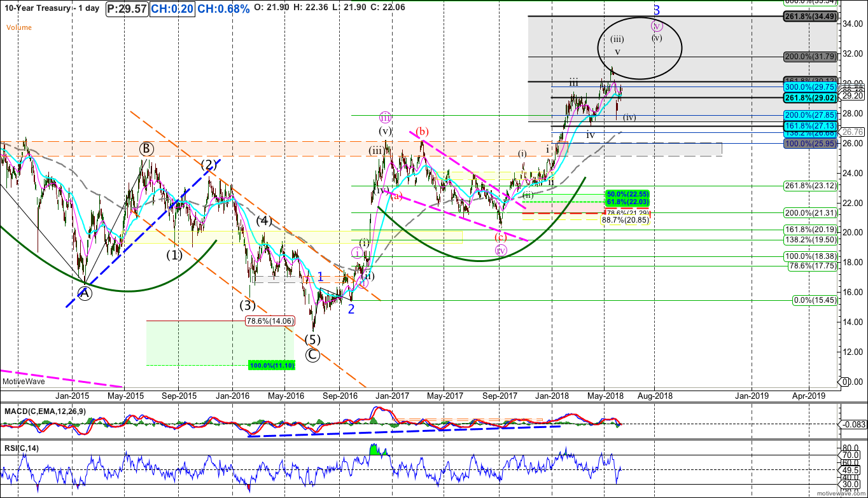Click the Sep-2017 date axis label
868x498 pixels.
point(499,395)
